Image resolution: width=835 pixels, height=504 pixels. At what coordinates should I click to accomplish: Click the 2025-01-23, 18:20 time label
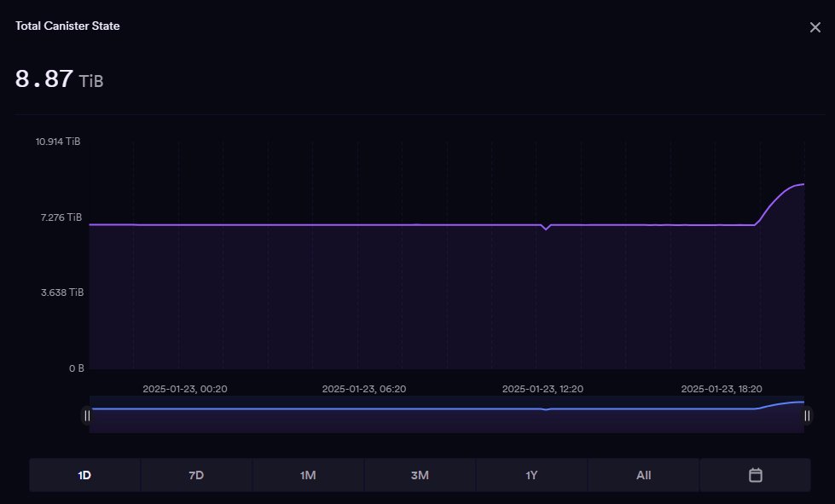722,389
